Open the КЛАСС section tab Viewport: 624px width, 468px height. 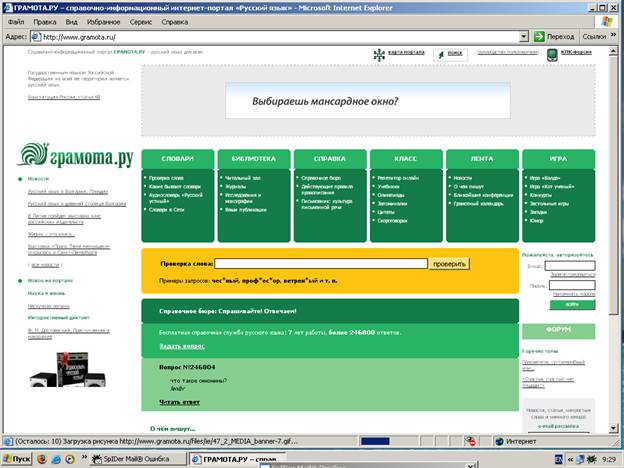coord(406,159)
